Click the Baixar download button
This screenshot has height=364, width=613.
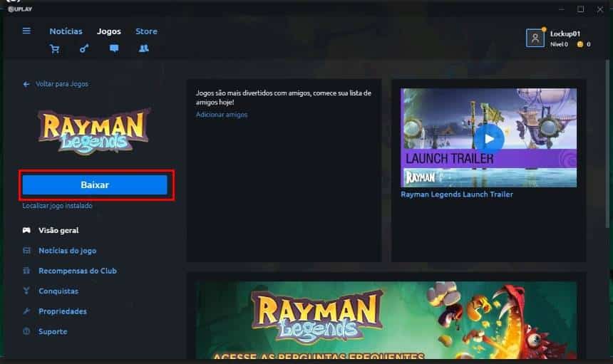click(95, 184)
